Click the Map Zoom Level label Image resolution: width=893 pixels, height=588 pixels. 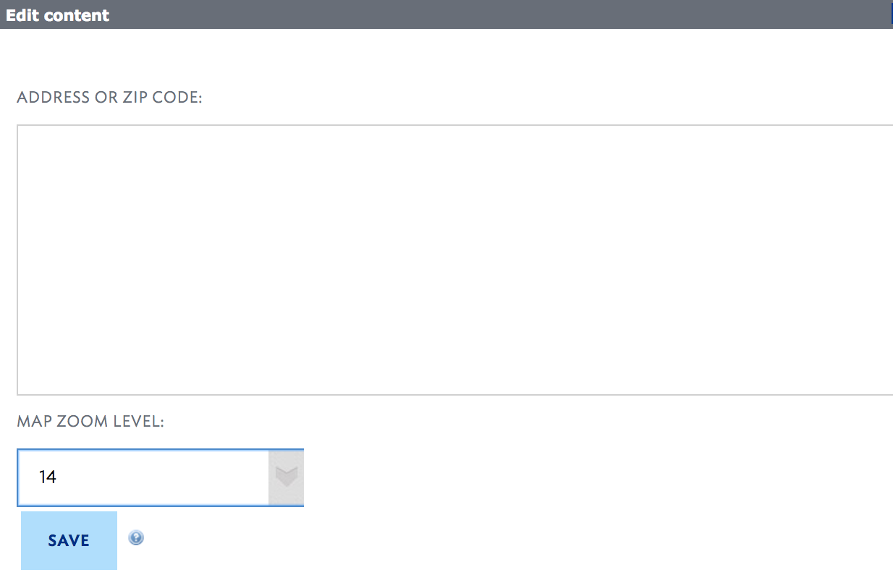pos(90,421)
